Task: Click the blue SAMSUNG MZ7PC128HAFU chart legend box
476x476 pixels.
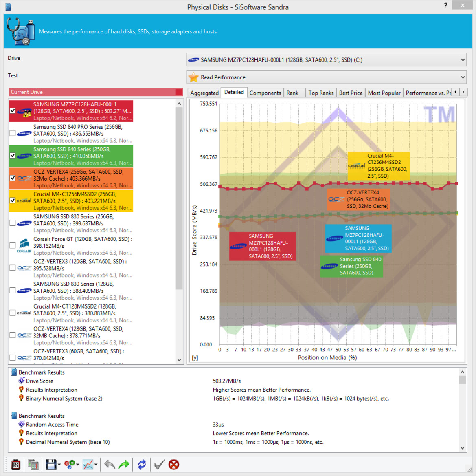Action: click(358, 238)
